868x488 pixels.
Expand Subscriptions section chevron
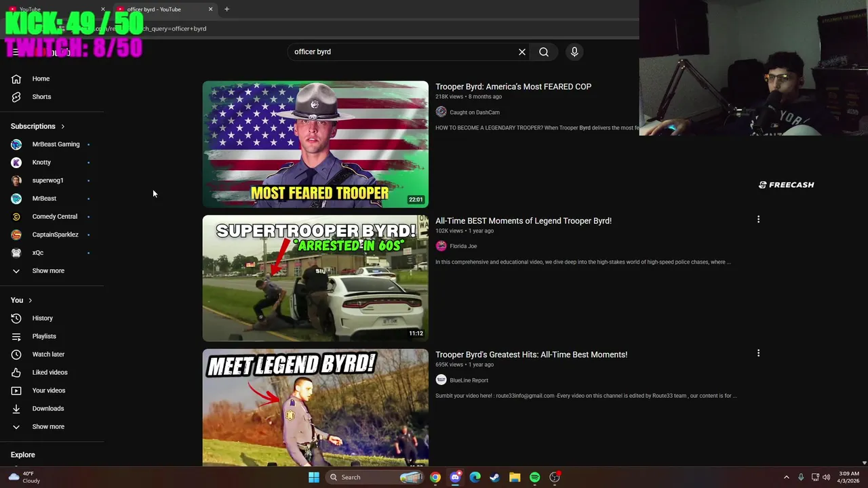point(63,126)
